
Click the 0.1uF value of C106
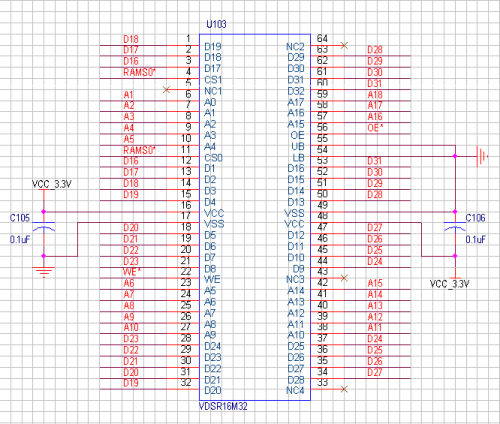tap(475, 240)
